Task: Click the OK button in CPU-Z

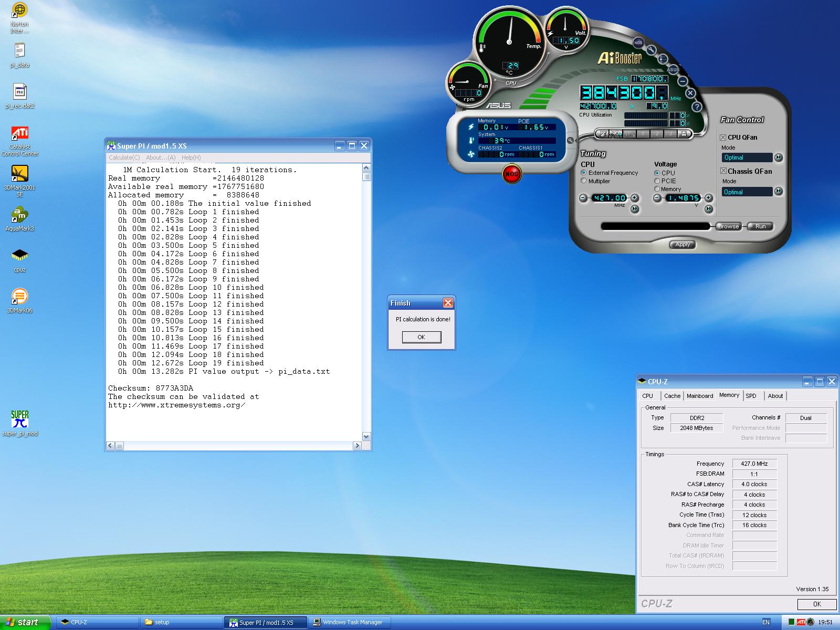Action: (817, 604)
